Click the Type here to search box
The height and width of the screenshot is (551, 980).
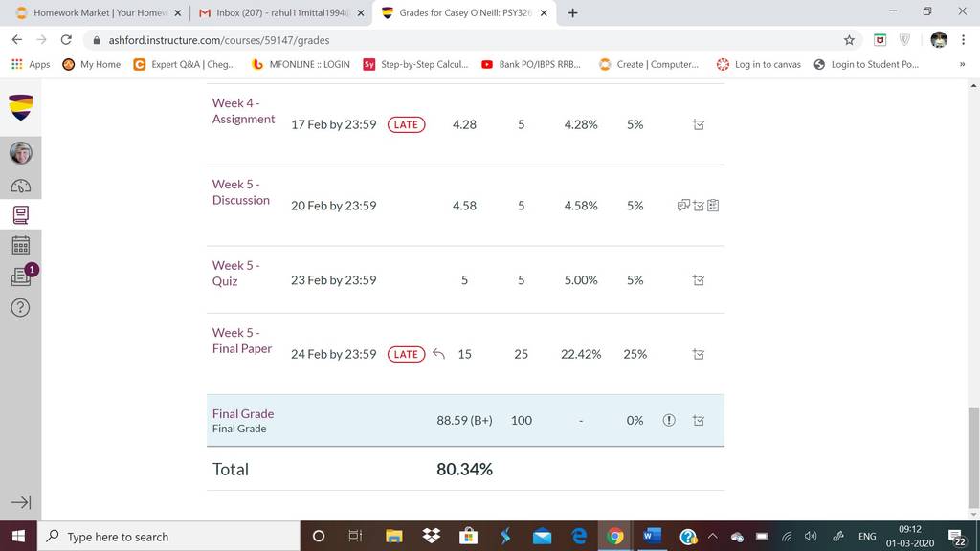[168, 536]
